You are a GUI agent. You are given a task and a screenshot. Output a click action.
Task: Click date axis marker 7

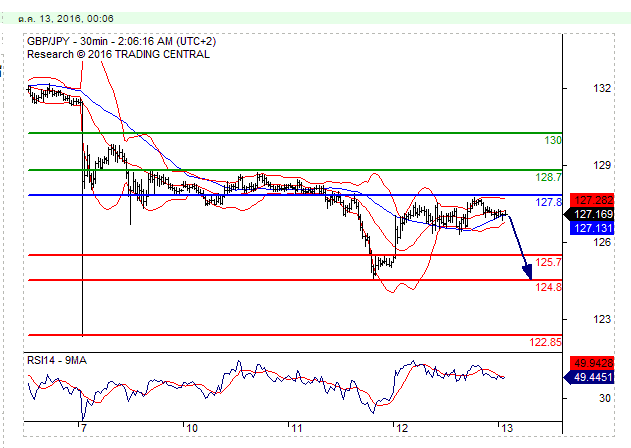coord(84,428)
